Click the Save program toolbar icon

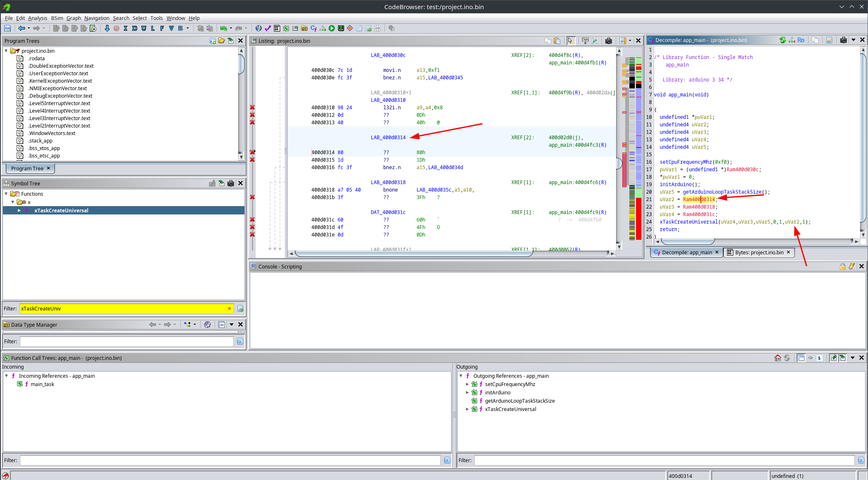[x=7, y=28]
